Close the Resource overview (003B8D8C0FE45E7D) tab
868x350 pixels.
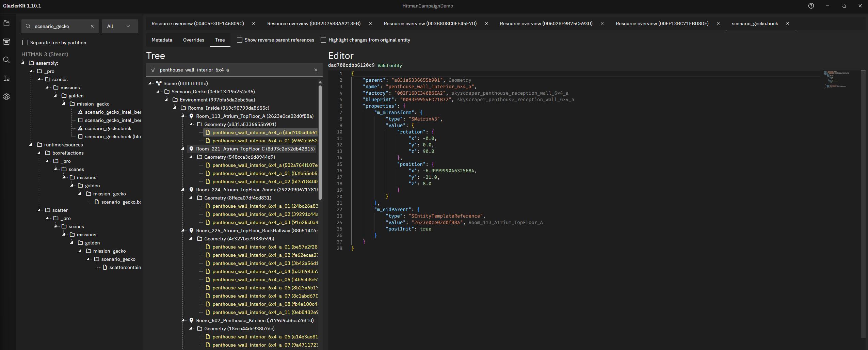tap(486, 23)
